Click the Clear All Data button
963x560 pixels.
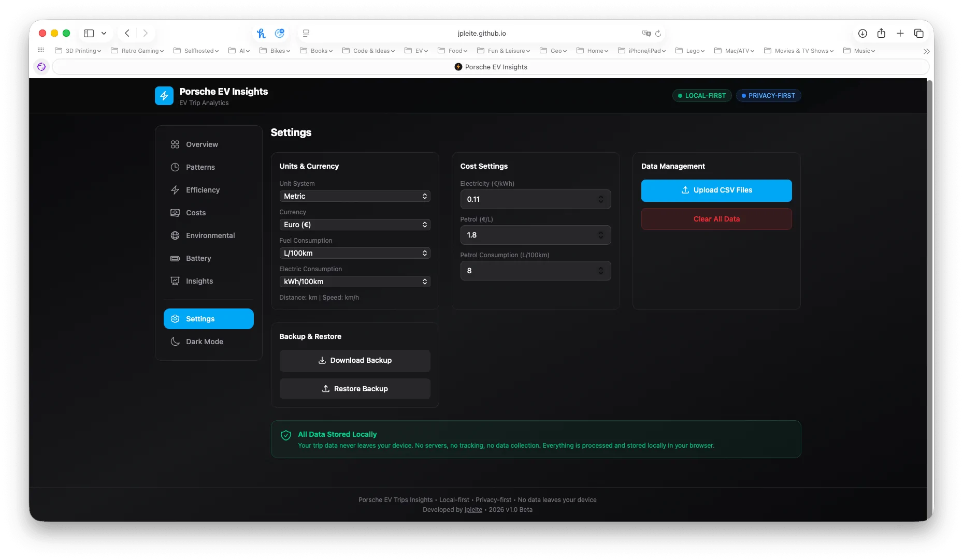click(716, 219)
